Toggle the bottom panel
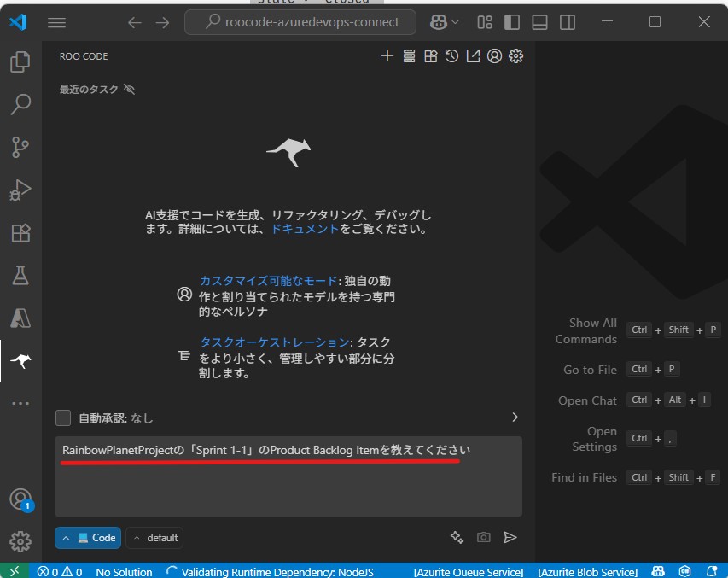The width and height of the screenshot is (728, 578). coord(539,22)
